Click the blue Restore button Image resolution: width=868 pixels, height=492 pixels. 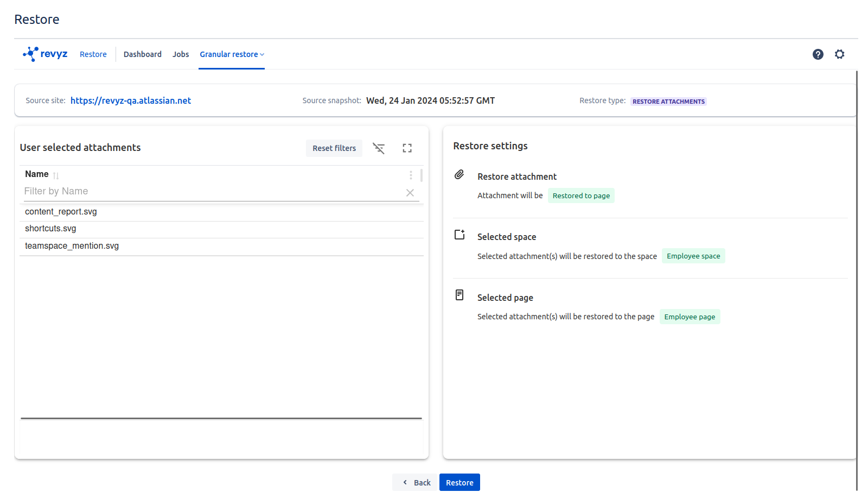coord(459,482)
